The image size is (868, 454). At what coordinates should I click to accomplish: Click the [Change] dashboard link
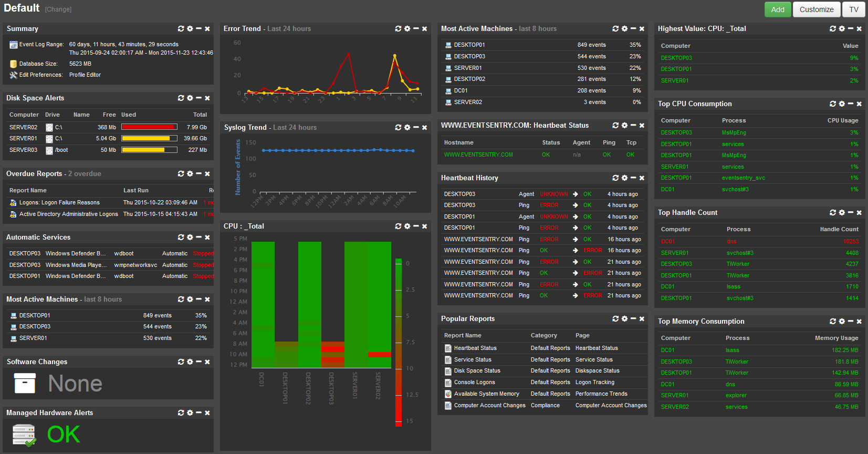[58, 9]
